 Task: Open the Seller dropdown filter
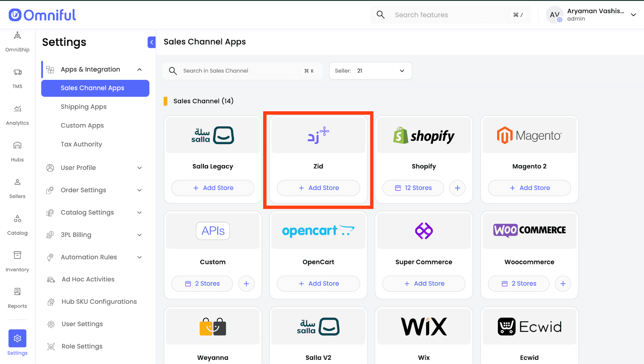tap(370, 71)
